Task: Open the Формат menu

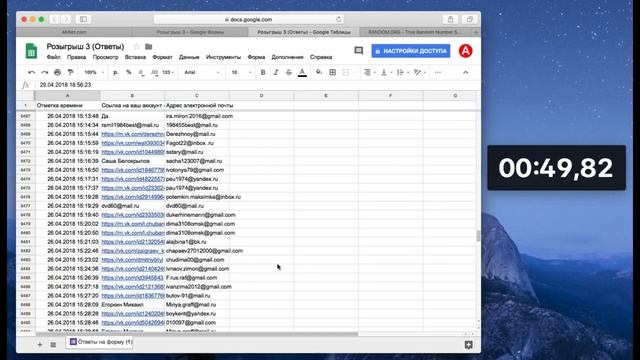Action: tap(162, 57)
